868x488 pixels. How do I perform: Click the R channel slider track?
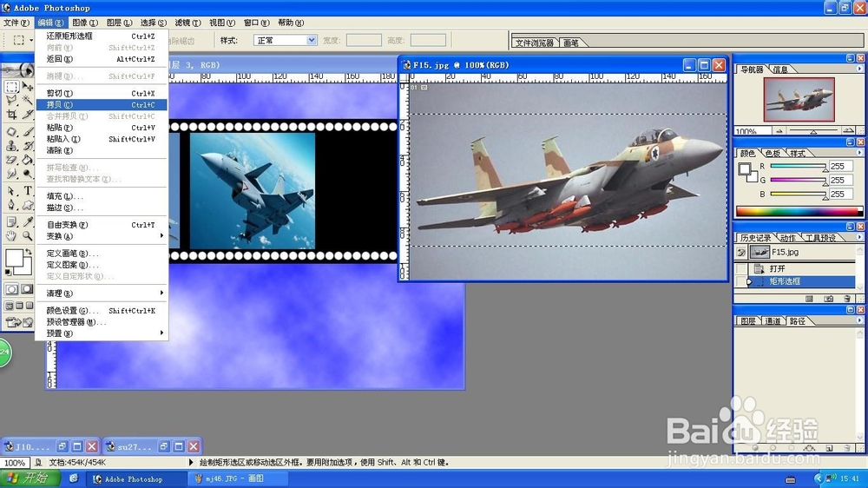pos(798,166)
